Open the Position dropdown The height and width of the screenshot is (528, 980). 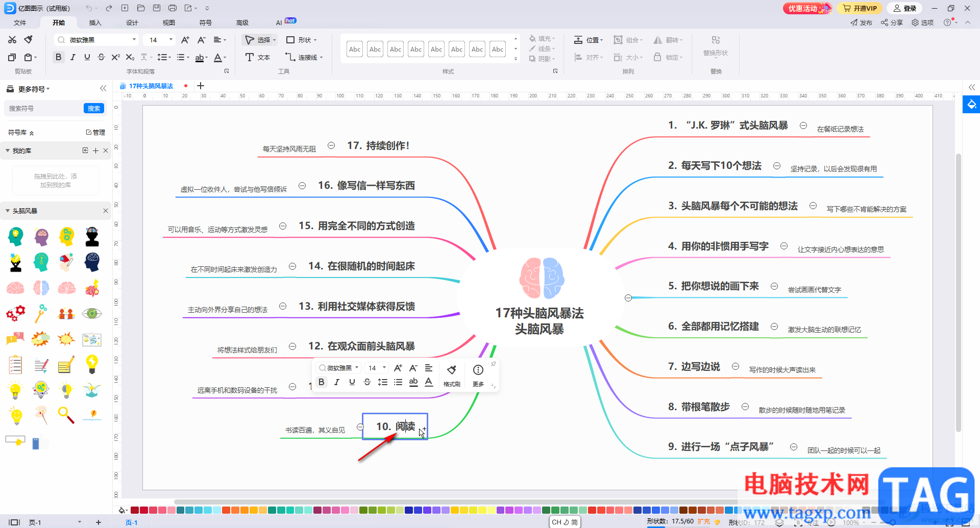coord(589,40)
